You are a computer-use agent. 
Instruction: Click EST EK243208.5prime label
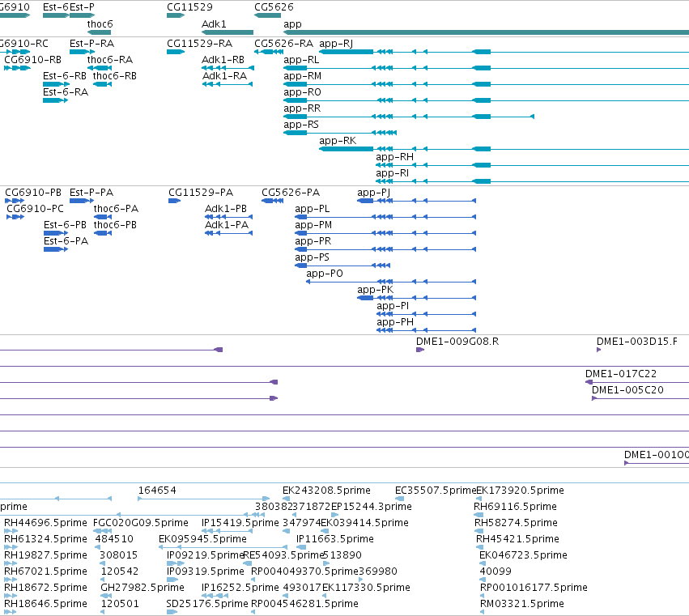[x=326, y=491]
